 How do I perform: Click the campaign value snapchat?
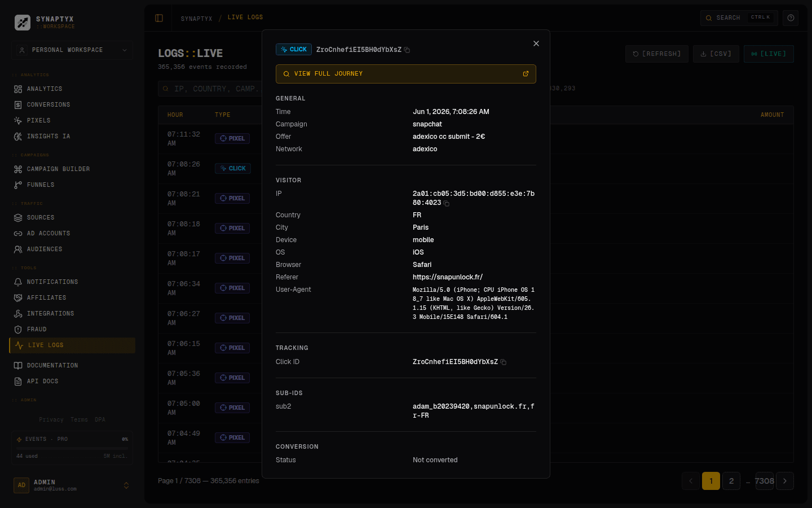tap(427, 124)
